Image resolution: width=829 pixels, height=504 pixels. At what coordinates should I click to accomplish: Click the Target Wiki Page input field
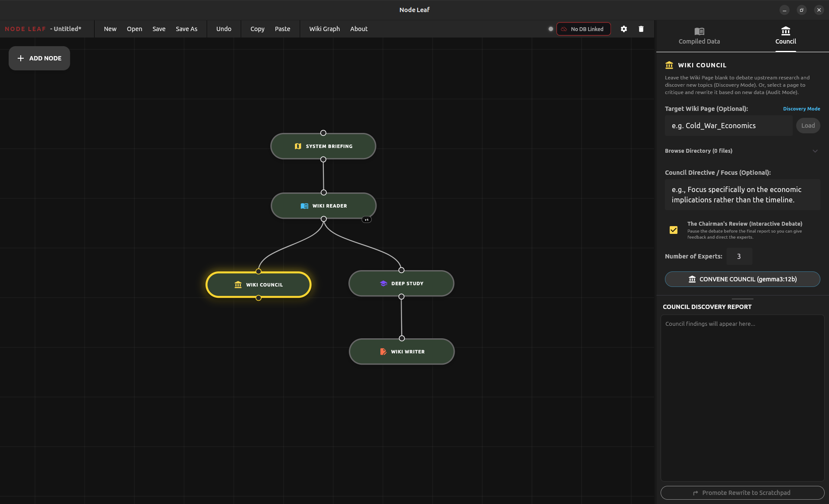click(x=728, y=126)
